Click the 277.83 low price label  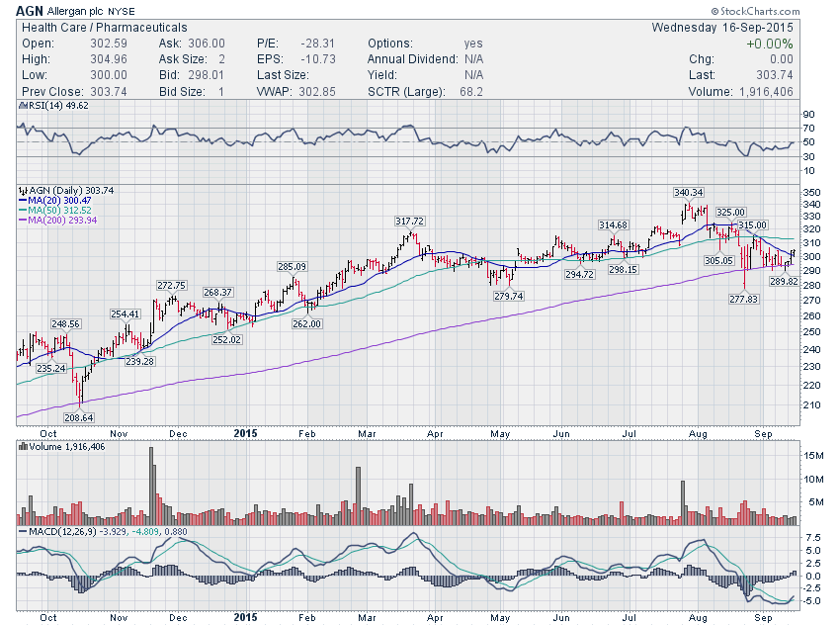(743, 299)
